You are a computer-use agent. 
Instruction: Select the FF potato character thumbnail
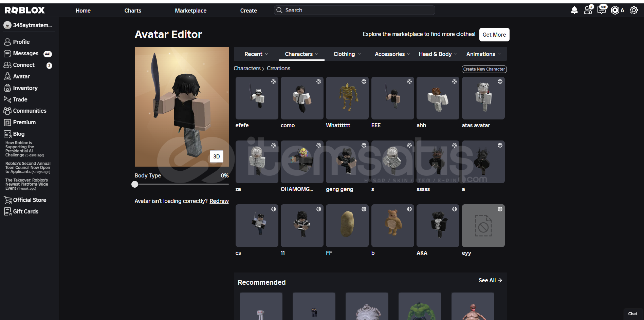[x=347, y=226]
